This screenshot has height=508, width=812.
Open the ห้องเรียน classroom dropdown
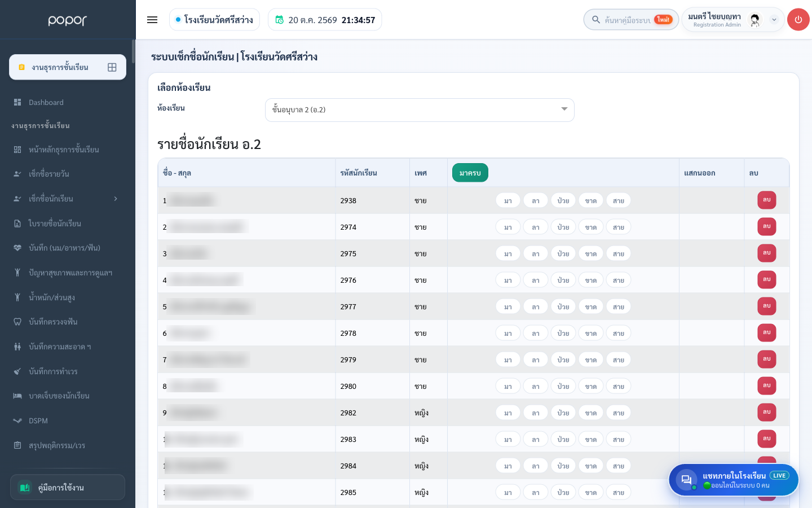[x=420, y=110]
